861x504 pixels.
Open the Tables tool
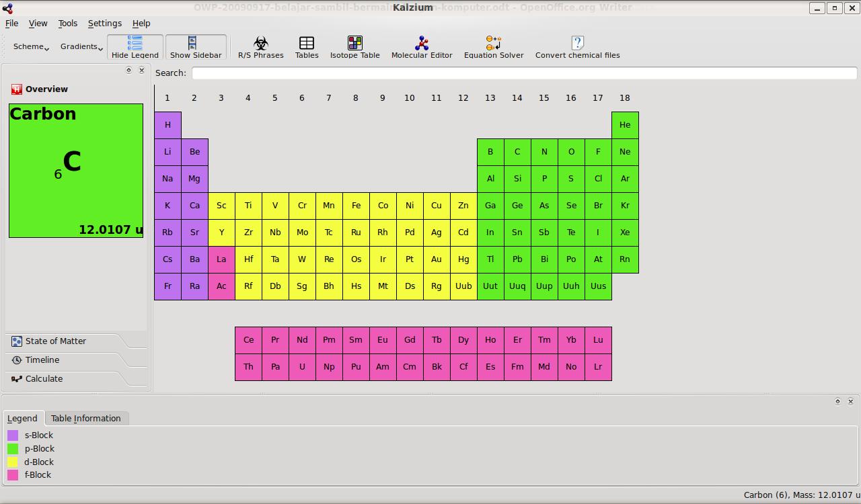pos(307,47)
